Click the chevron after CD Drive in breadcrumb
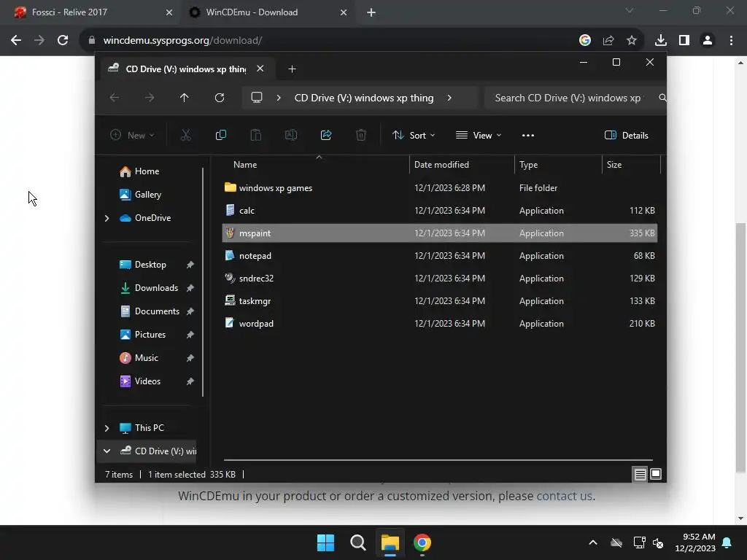Screen dimensions: 747x560 point(449,98)
